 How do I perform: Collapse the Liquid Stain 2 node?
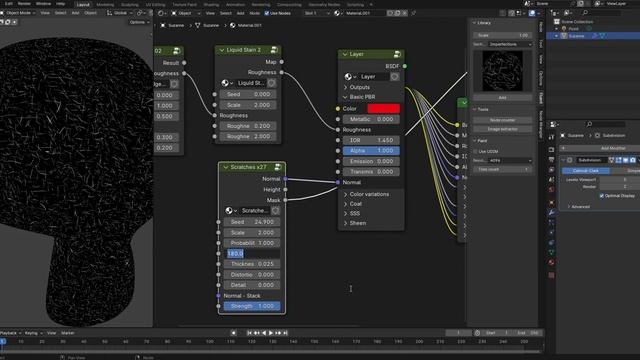[222, 50]
